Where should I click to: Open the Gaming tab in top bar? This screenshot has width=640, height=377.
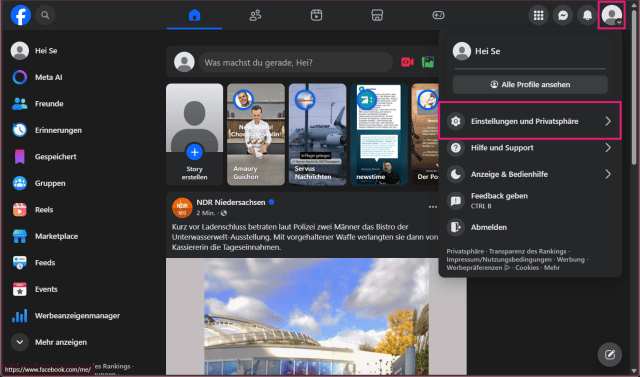click(x=438, y=15)
